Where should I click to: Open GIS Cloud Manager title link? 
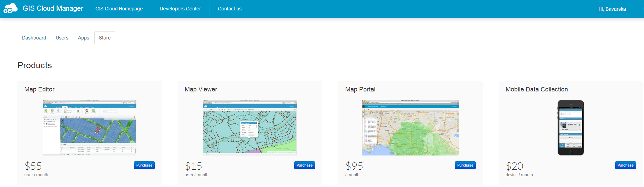pos(53,8)
